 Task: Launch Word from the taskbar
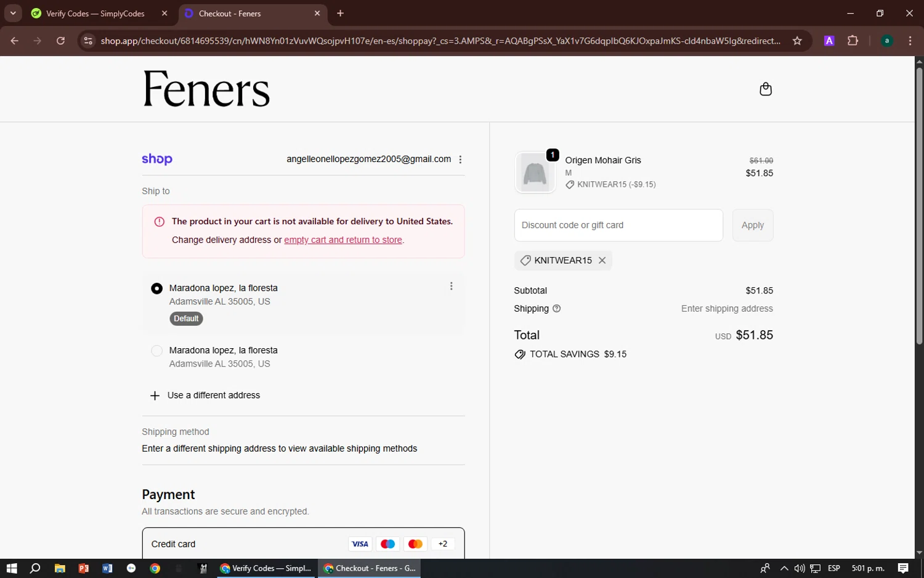(107, 568)
